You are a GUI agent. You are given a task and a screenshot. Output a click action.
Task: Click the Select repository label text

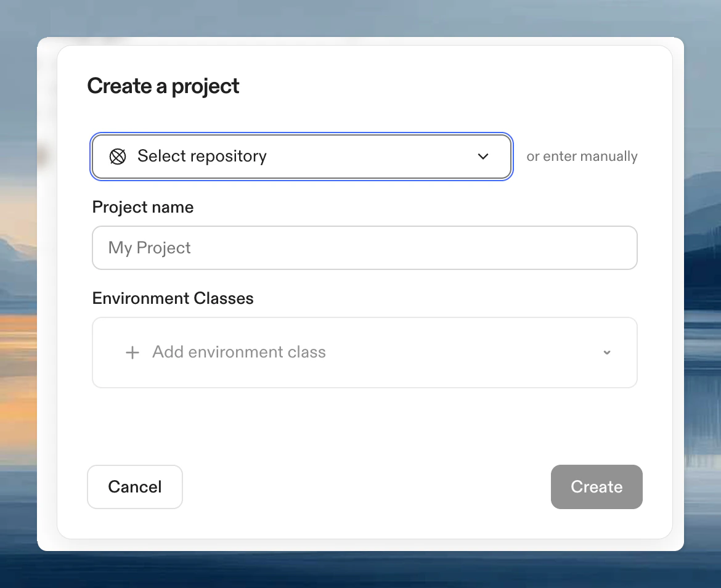(203, 157)
